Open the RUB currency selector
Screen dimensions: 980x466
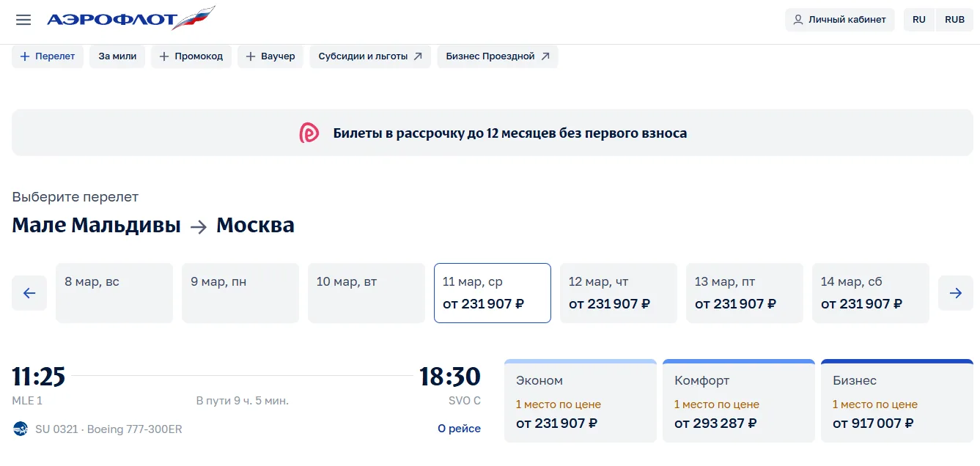tap(954, 20)
